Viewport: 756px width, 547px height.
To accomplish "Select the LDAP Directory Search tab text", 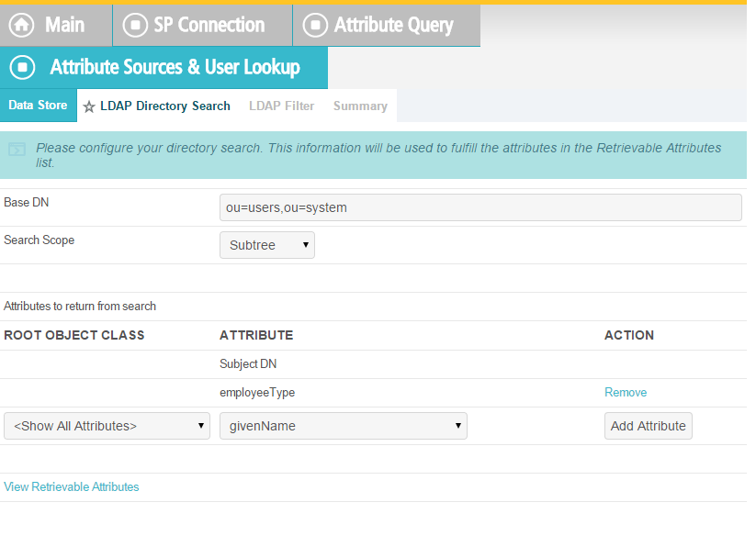I will click(165, 106).
